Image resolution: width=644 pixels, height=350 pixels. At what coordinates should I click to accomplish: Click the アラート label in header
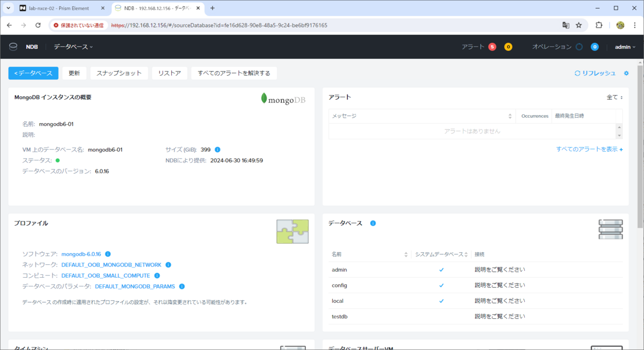coord(473,47)
